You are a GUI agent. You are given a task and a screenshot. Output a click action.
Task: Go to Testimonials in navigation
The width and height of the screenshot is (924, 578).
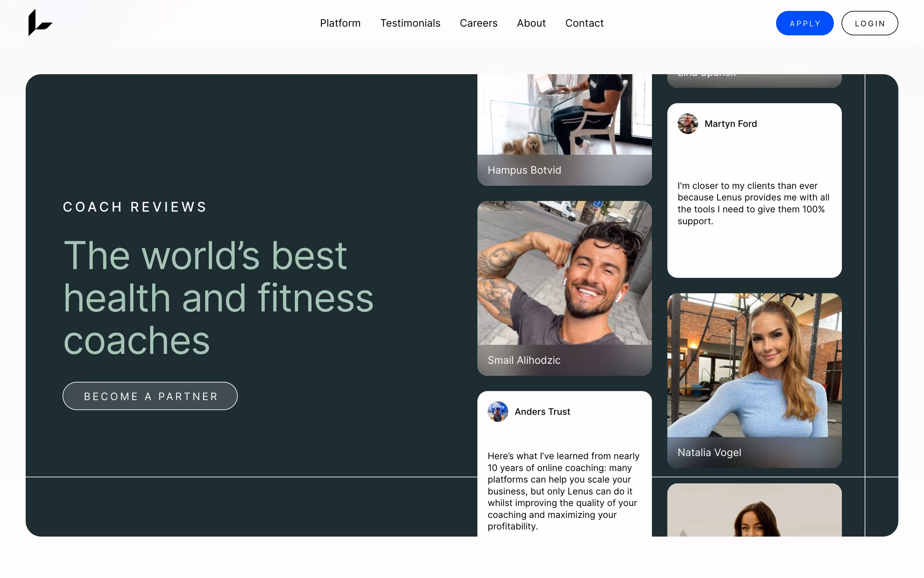point(410,23)
